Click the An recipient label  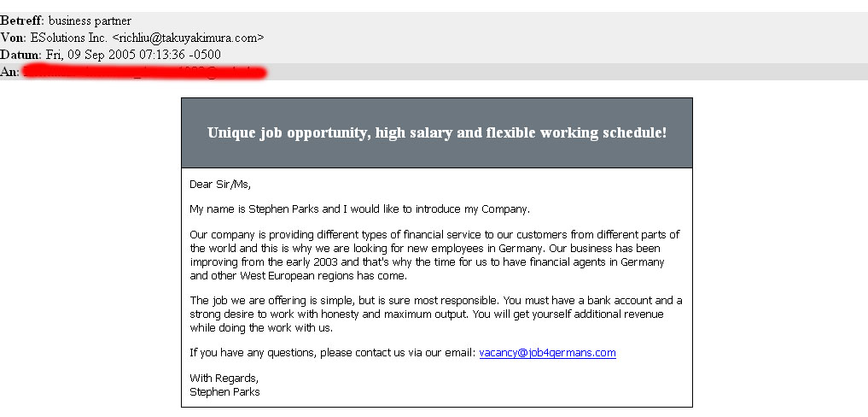coord(9,72)
